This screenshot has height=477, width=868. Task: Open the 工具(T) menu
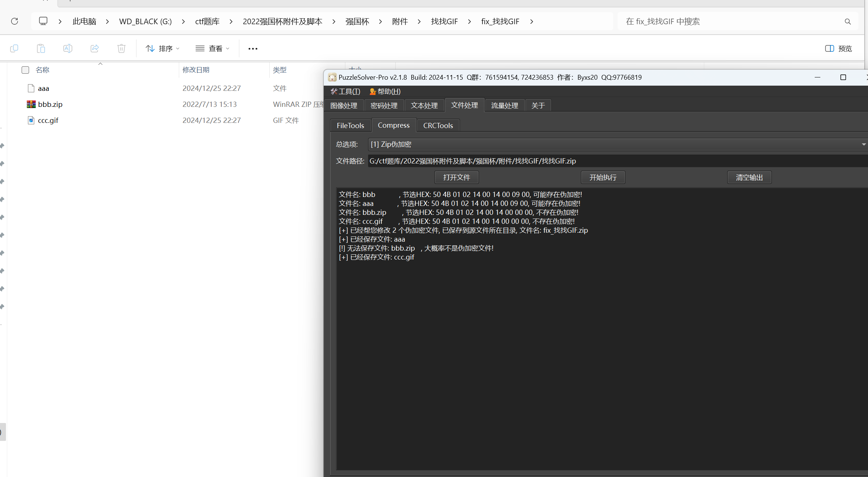pos(345,92)
